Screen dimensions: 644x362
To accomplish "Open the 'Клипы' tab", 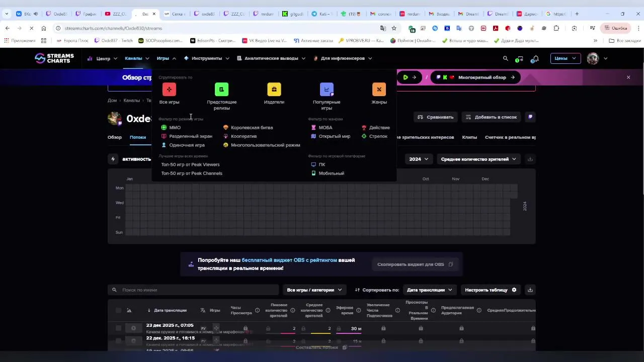I will point(469,137).
